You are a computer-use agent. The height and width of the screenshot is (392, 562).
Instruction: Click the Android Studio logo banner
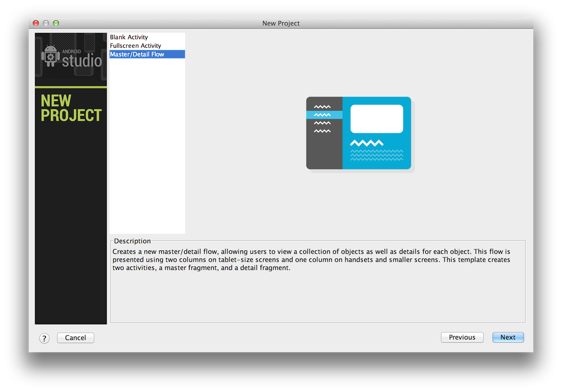click(x=71, y=59)
